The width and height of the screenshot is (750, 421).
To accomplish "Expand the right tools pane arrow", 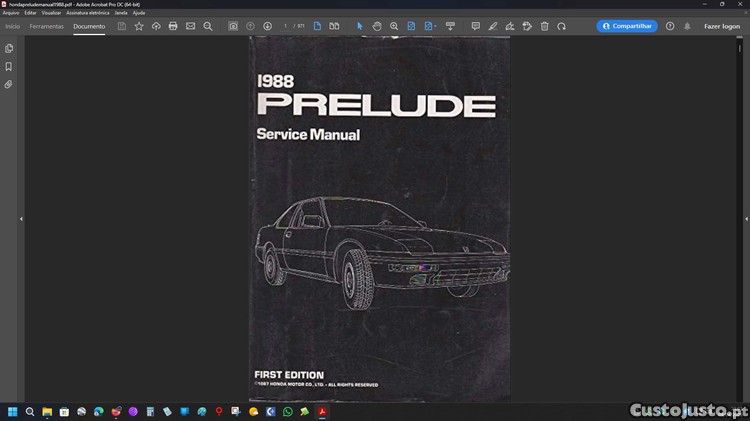I will pyautogui.click(x=746, y=219).
